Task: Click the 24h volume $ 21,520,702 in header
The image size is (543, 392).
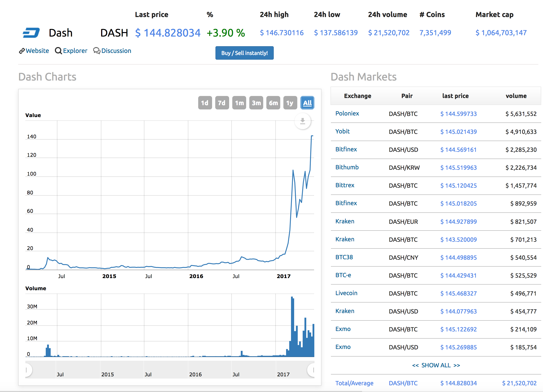Action: (389, 33)
